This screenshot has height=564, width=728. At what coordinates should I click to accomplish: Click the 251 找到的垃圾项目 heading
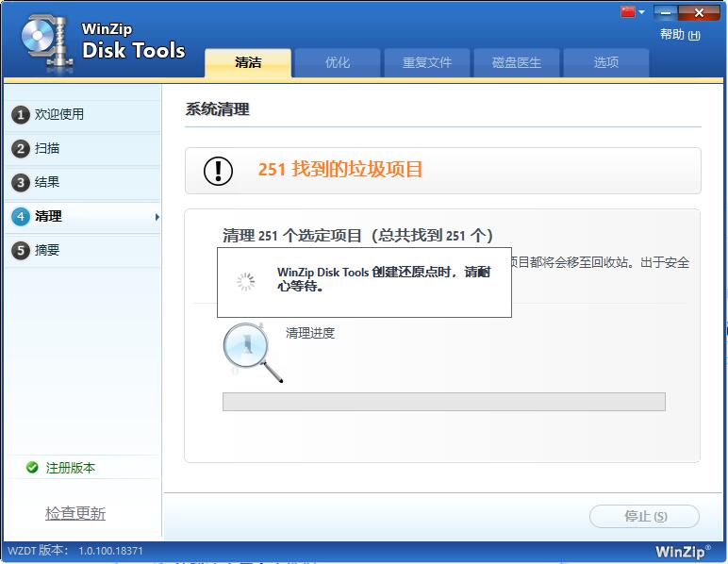point(340,169)
